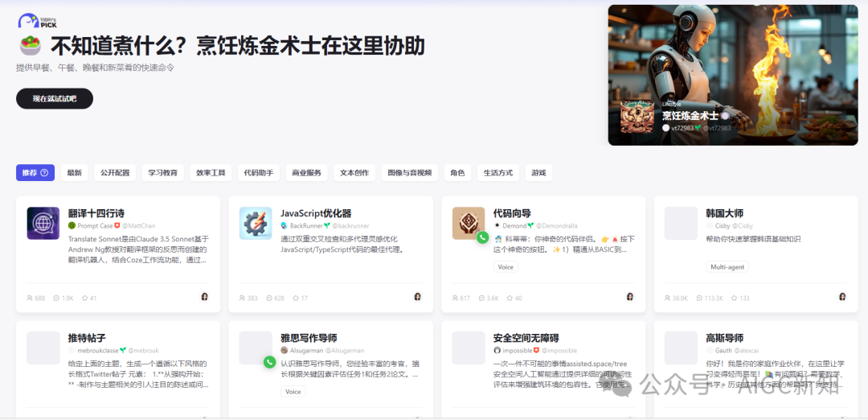Click Prompt Case author avatar icon
This screenshot has height=420, width=868.
[x=72, y=226]
